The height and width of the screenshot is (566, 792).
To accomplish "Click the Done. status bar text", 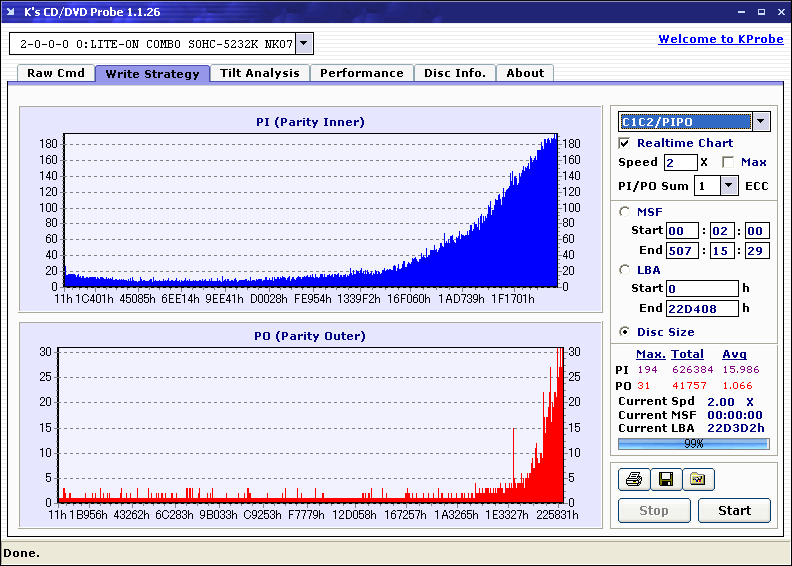I will coord(21,553).
